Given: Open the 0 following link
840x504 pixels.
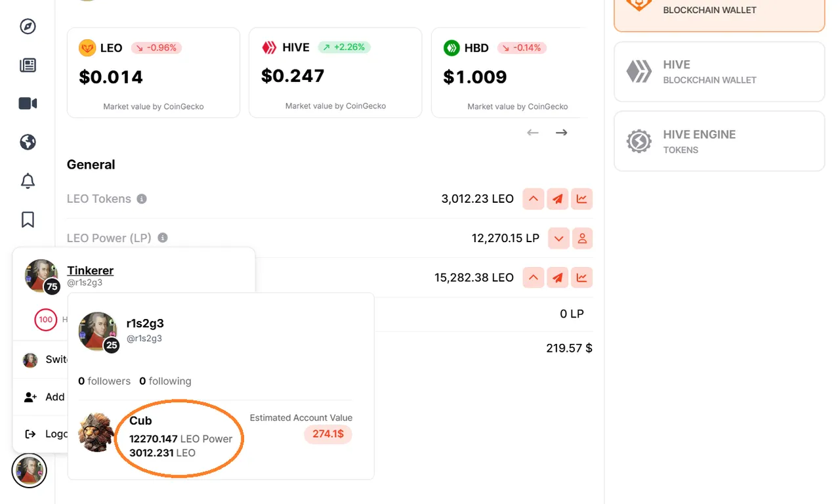Looking at the screenshot, I should click(165, 381).
